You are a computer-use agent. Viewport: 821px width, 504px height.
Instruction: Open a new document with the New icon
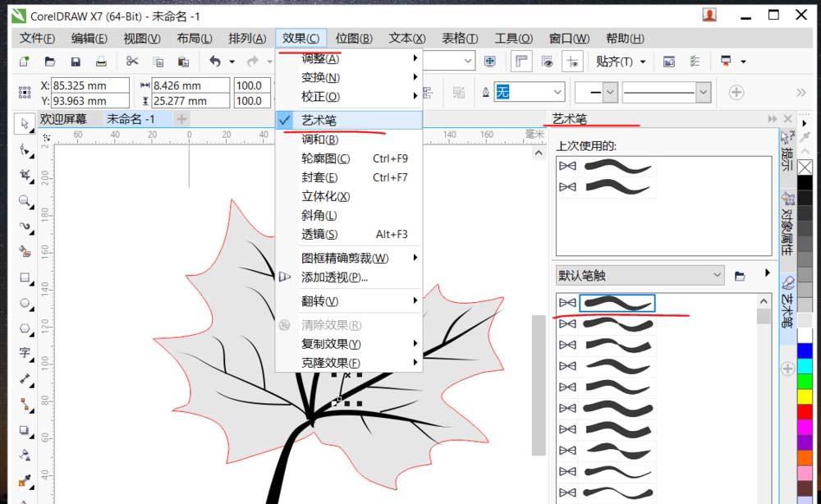23,61
